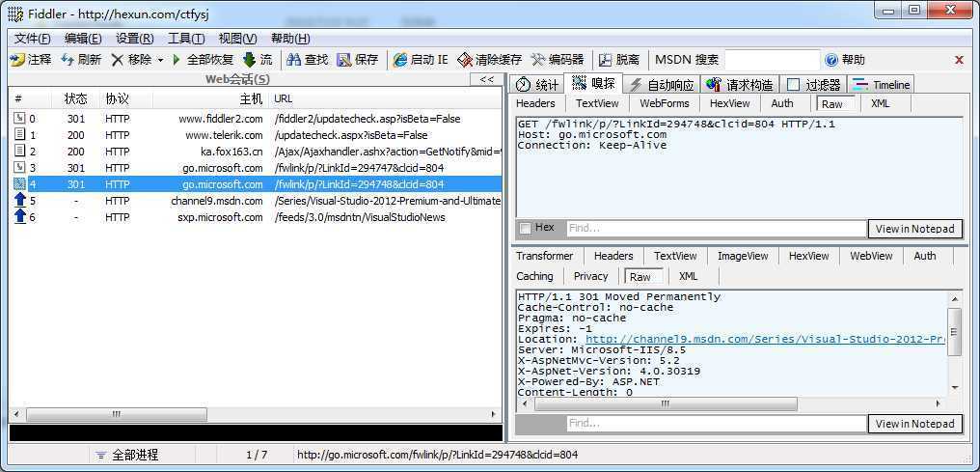Select session 5 upload arrow icon

tap(20, 200)
